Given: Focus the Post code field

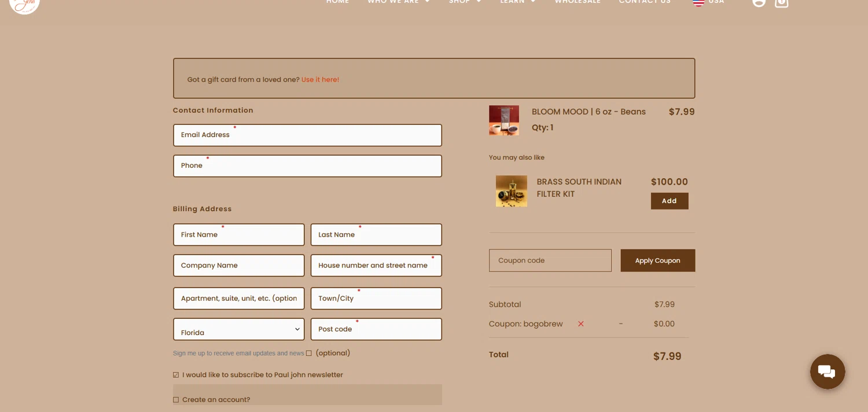Looking at the screenshot, I should pos(376,329).
